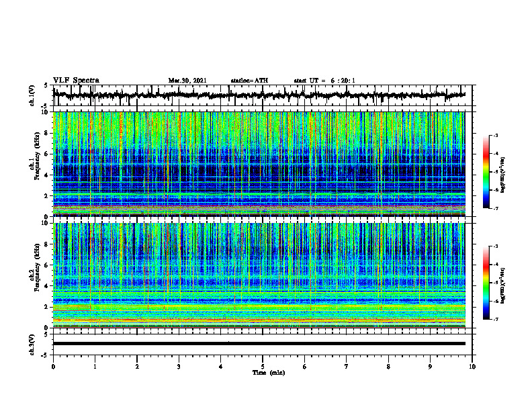The width and height of the screenshot is (532, 411).
Task: Select the ch.2 "Frequency (kHz)" axis label
Action: click(x=37, y=268)
